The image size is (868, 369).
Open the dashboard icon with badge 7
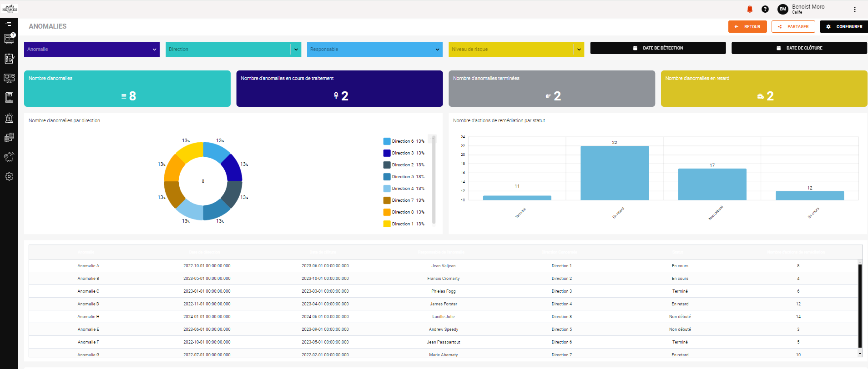click(9, 39)
